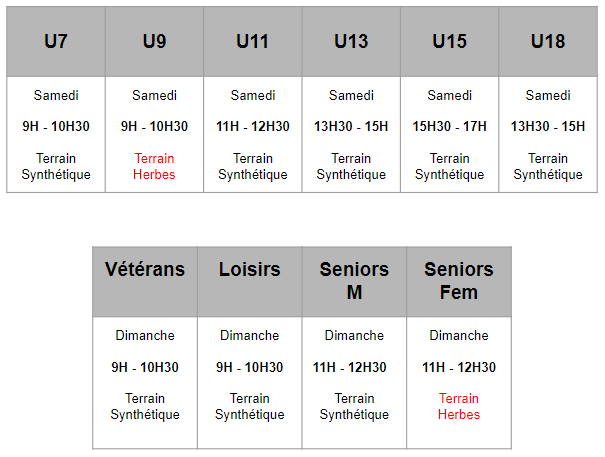Click the 11H - 12H30 time under U11
605x457 pixels.
point(252,126)
